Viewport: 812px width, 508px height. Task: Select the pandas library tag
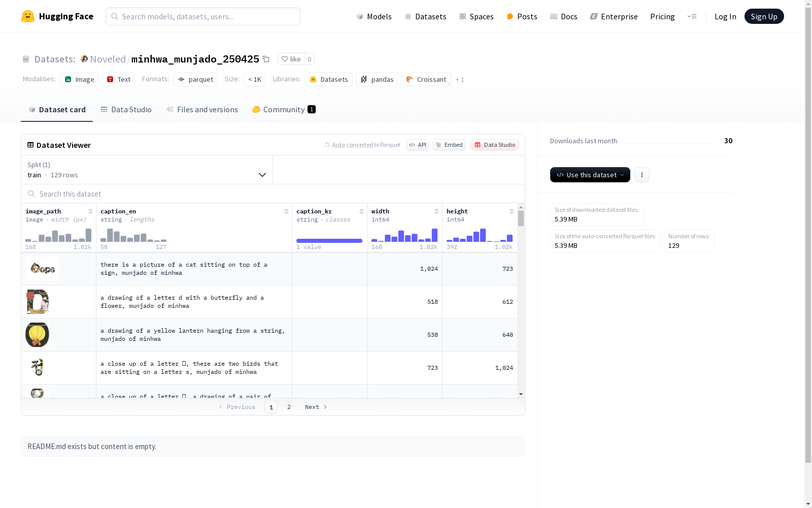pyautogui.click(x=377, y=79)
